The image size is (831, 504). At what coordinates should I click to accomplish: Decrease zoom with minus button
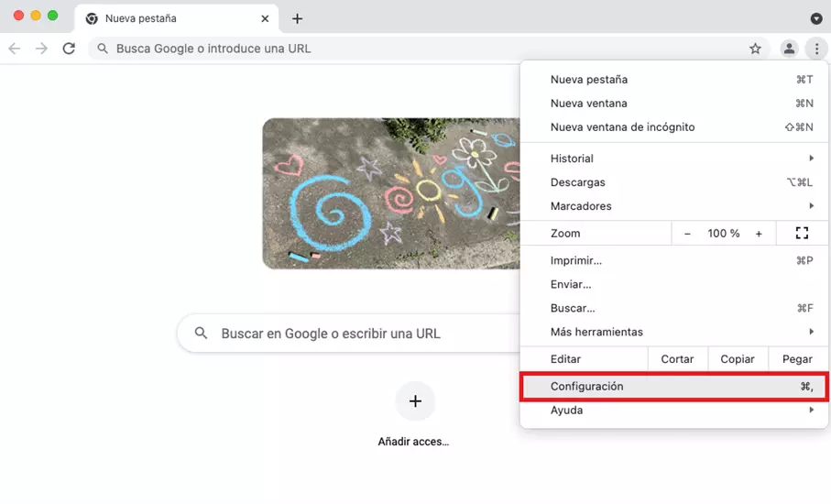point(687,234)
